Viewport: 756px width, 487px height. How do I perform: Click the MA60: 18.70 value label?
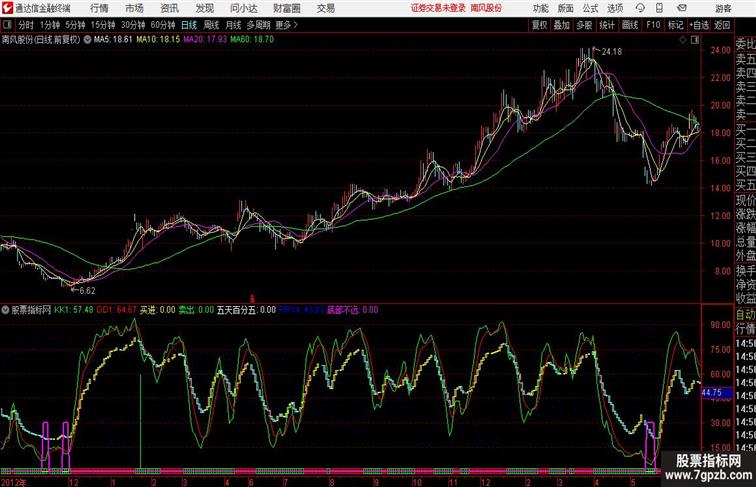click(252, 40)
